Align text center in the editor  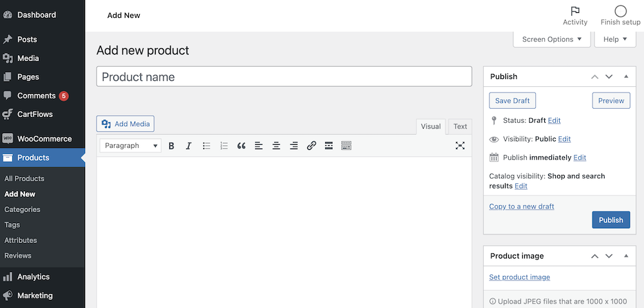click(276, 146)
